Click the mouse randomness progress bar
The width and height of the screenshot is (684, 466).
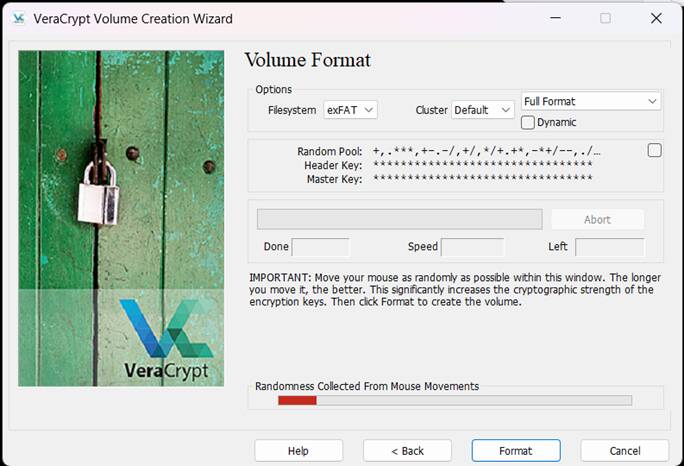455,400
